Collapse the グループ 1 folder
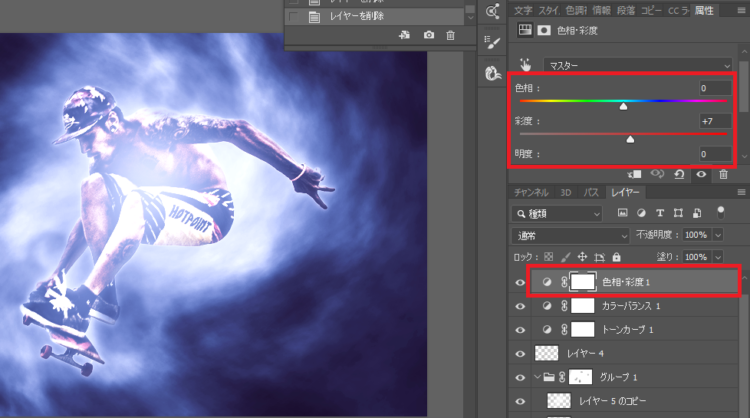 click(x=537, y=377)
